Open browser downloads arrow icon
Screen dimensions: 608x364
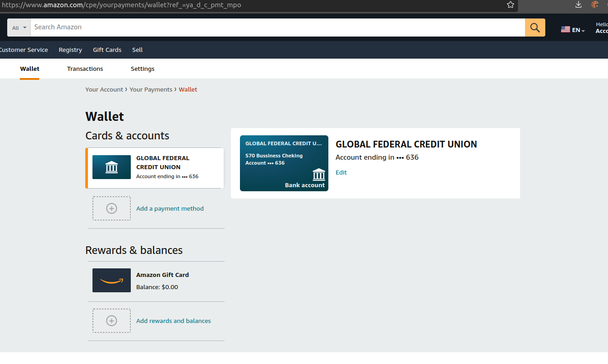(579, 5)
